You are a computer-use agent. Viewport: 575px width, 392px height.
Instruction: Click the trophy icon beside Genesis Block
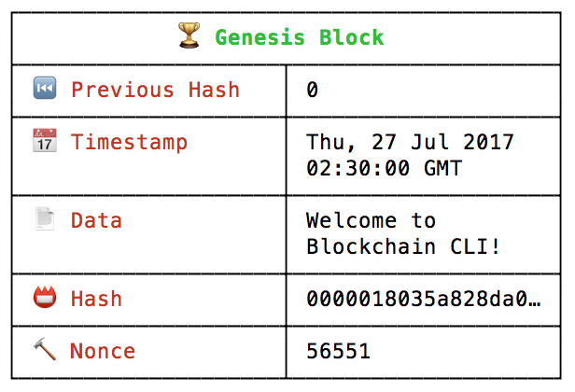tap(189, 35)
